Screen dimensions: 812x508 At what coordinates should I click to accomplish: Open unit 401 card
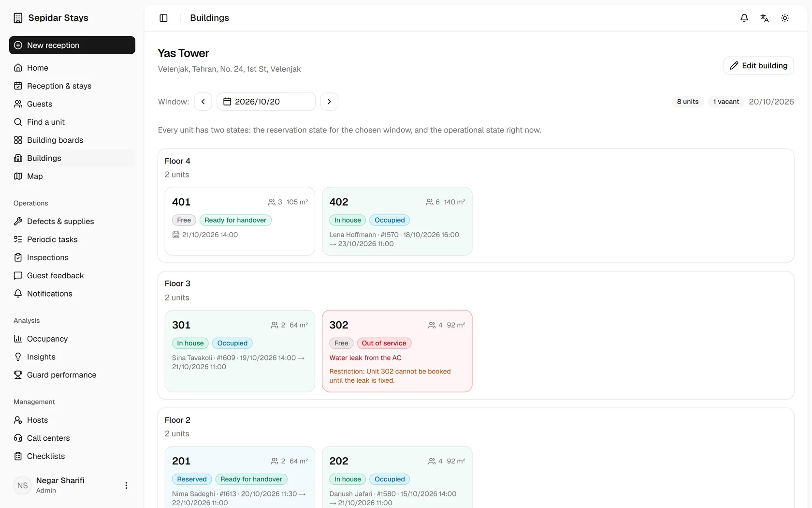[x=240, y=221]
